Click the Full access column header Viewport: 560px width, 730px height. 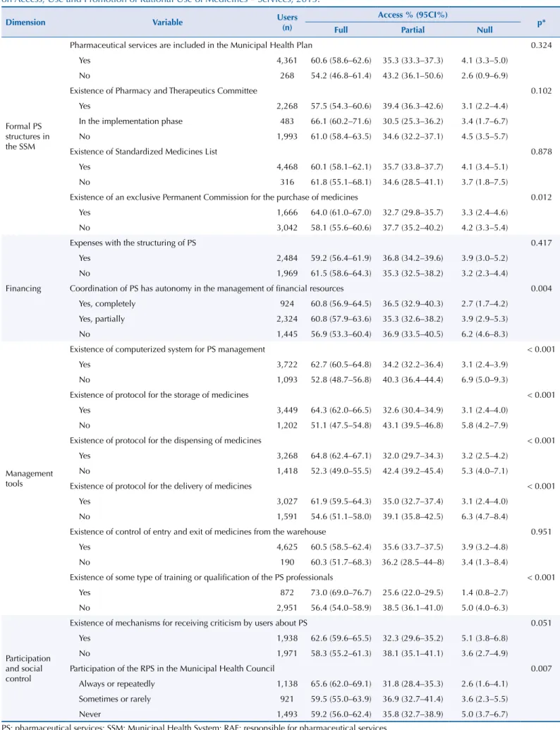tap(341, 30)
